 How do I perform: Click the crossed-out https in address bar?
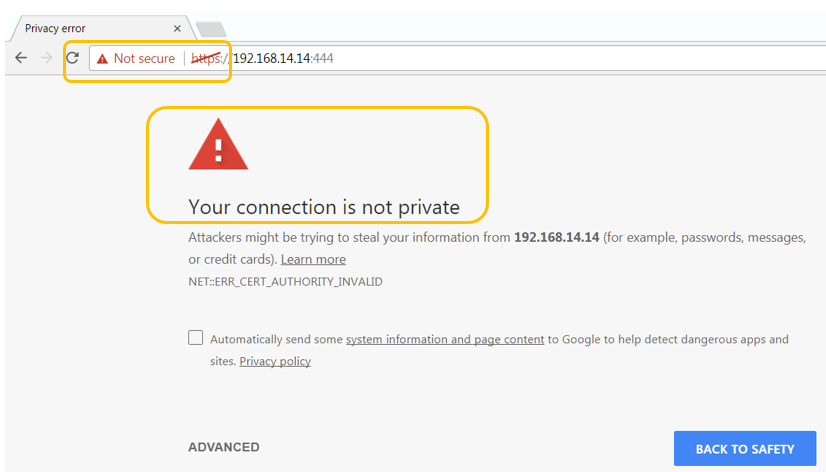click(208, 59)
